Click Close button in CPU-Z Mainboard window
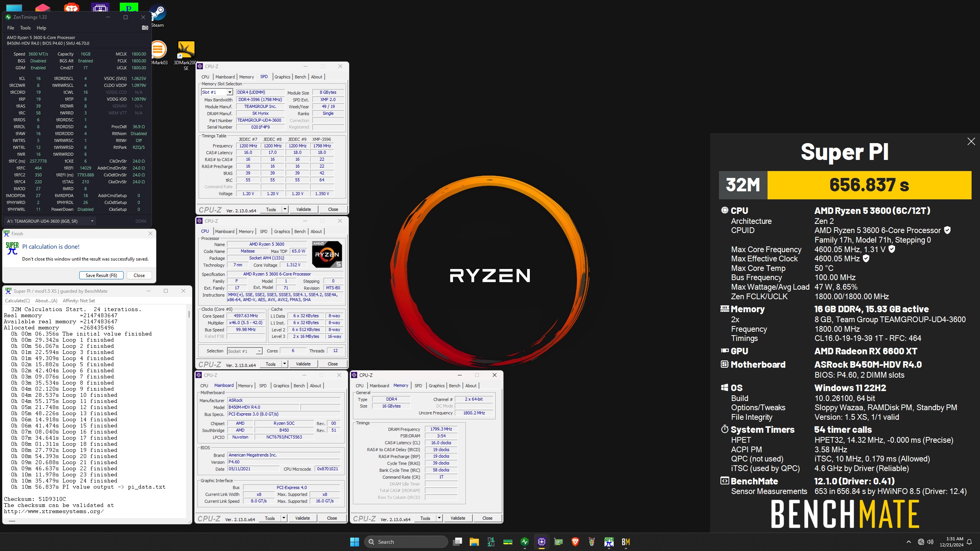The height and width of the screenshot is (551, 980). pyautogui.click(x=332, y=518)
